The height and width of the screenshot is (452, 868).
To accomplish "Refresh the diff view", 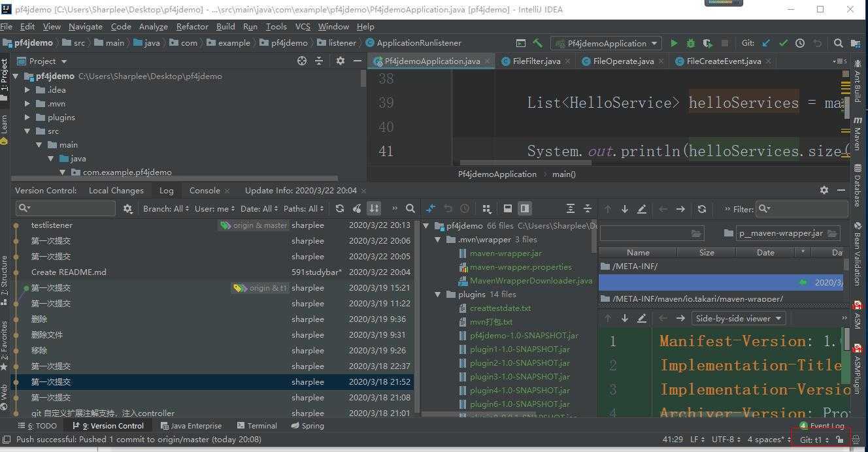I will coord(702,209).
